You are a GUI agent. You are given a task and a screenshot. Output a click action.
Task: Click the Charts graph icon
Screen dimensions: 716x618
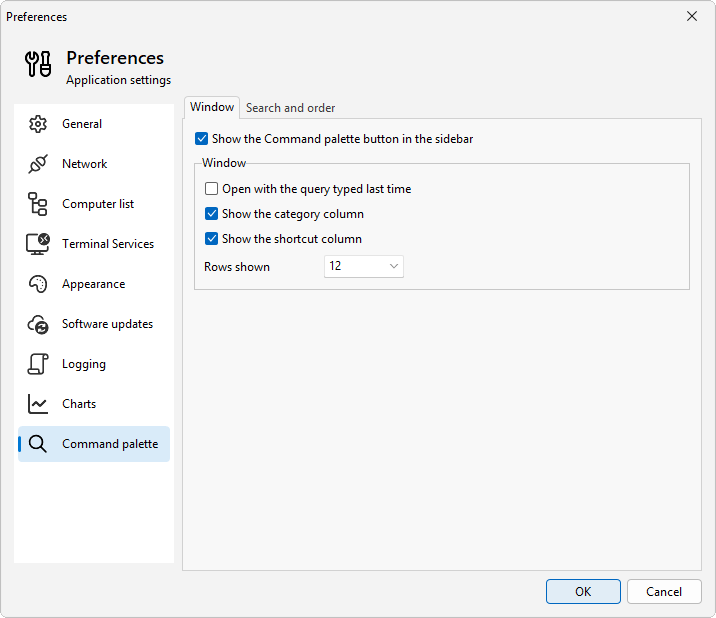click(x=38, y=404)
